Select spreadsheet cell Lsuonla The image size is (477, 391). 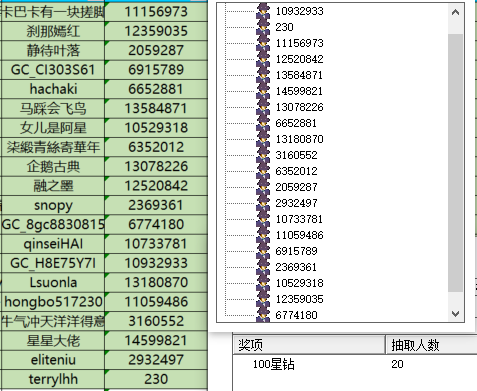click(53, 283)
